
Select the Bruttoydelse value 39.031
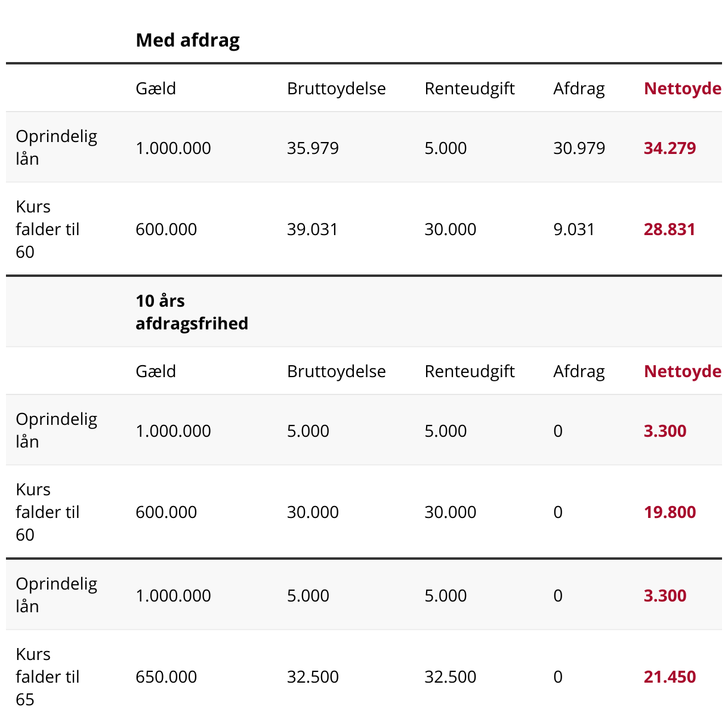312,229
